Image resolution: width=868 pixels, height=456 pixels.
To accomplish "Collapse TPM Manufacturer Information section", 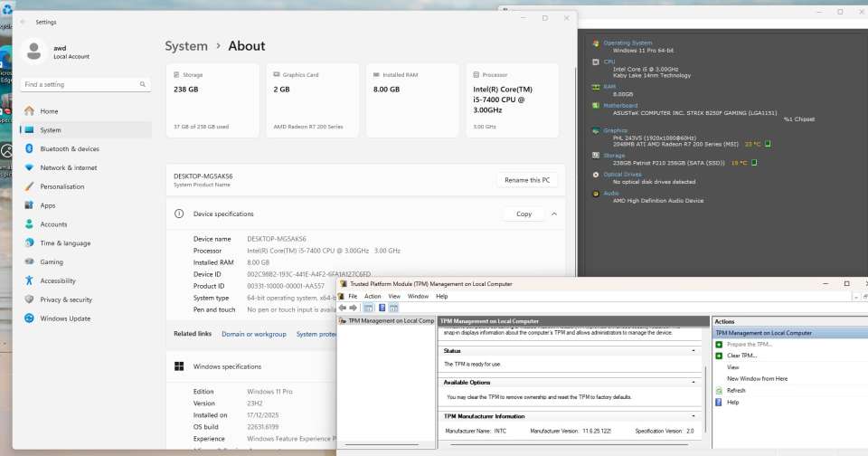I will tap(693, 415).
